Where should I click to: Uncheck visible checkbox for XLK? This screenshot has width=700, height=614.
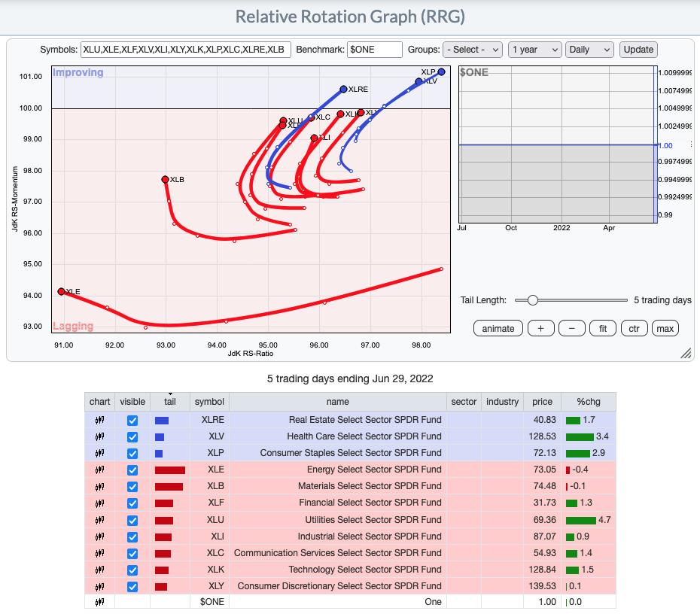pyautogui.click(x=132, y=570)
